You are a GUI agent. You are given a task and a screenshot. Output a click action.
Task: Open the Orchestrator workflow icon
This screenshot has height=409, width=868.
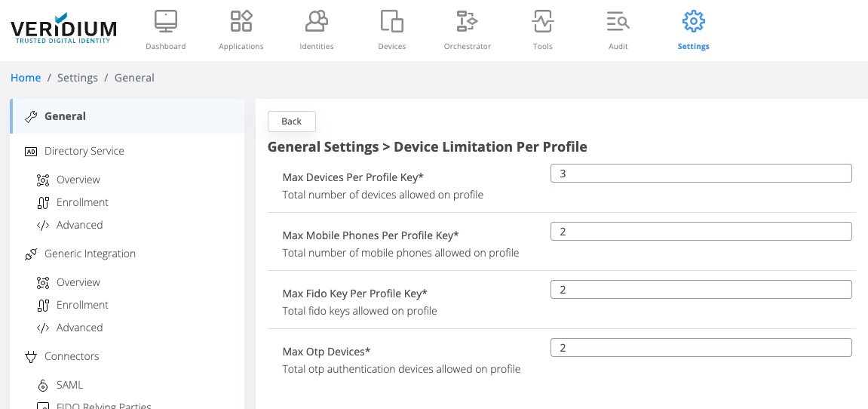coord(467,22)
